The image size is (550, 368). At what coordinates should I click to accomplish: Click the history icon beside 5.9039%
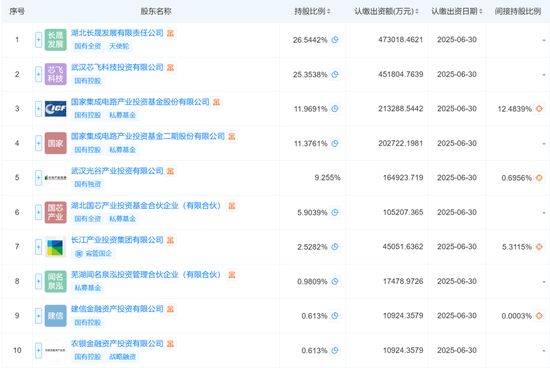coord(335,212)
